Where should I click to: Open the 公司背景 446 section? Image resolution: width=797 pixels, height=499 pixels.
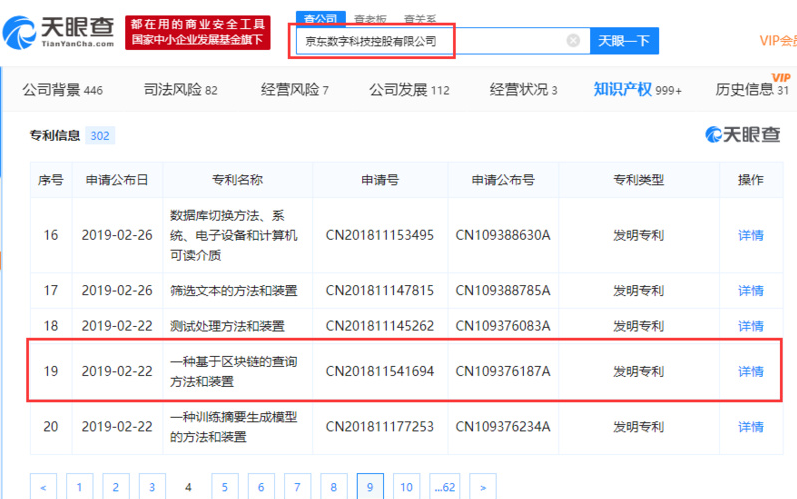click(x=63, y=90)
